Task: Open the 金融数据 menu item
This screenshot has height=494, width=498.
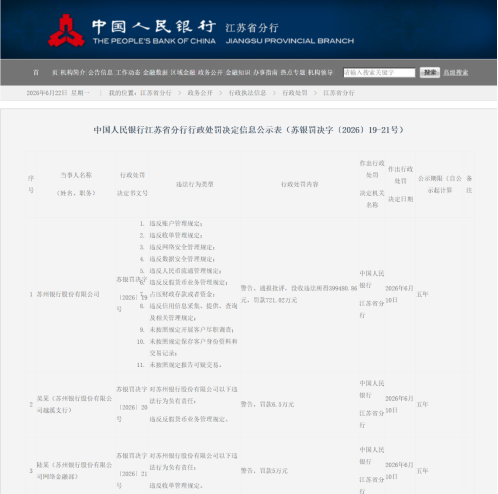Action: 155,72
